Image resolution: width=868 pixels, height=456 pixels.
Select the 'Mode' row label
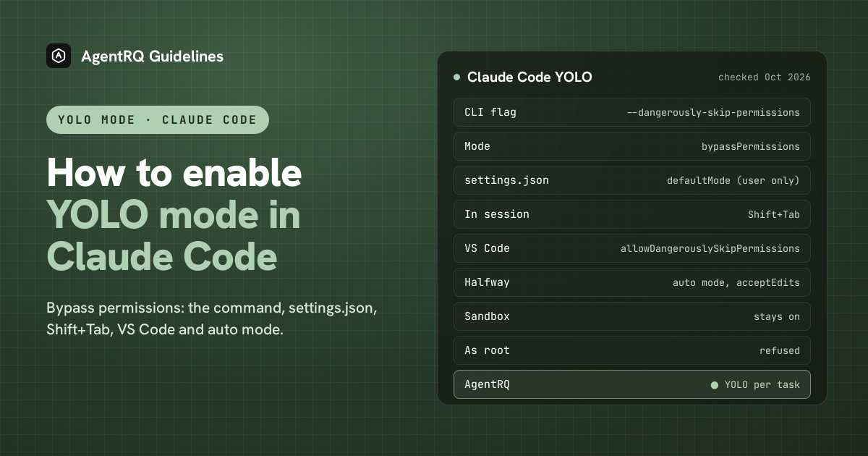(477, 146)
